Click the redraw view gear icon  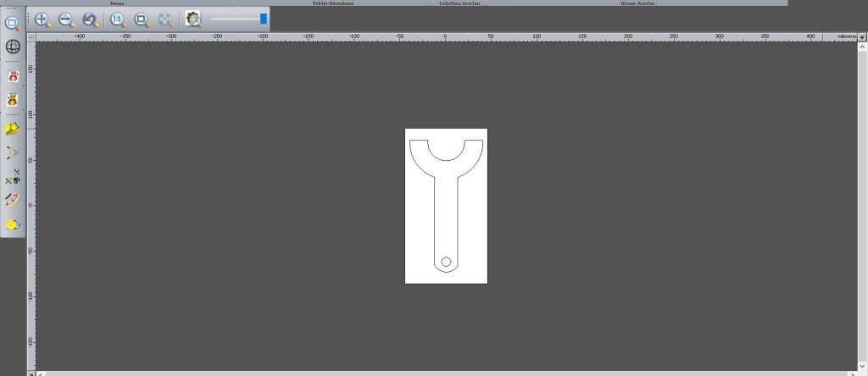pyautogui.click(x=193, y=19)
